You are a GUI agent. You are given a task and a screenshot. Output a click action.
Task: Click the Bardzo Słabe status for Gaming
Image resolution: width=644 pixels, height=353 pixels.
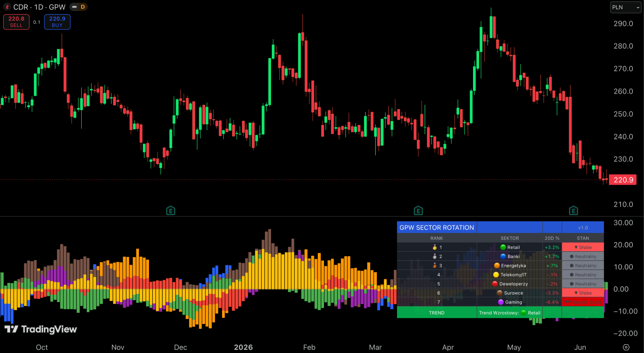[583, 302]
